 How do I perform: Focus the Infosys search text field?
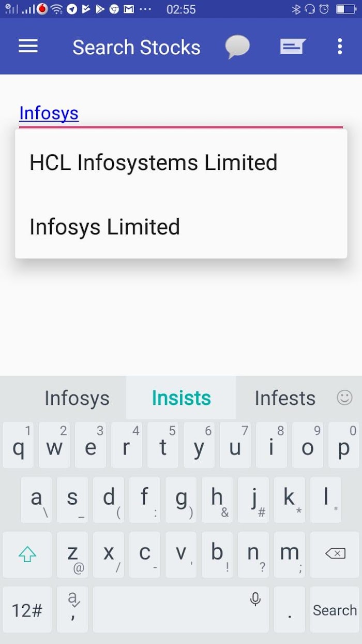(x=181, y=114)
